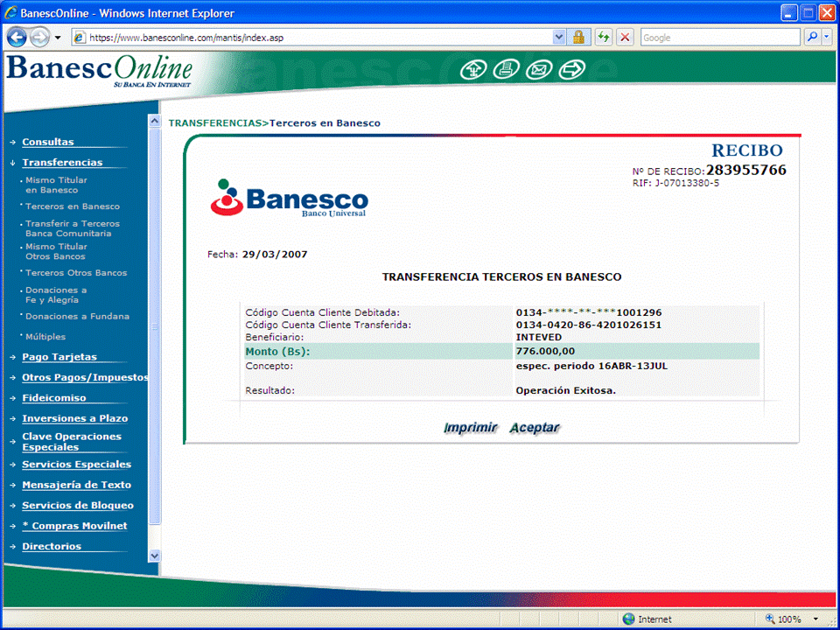840x630 pixels.
Task: Open the Consultas menu
Action: point(47,142)
